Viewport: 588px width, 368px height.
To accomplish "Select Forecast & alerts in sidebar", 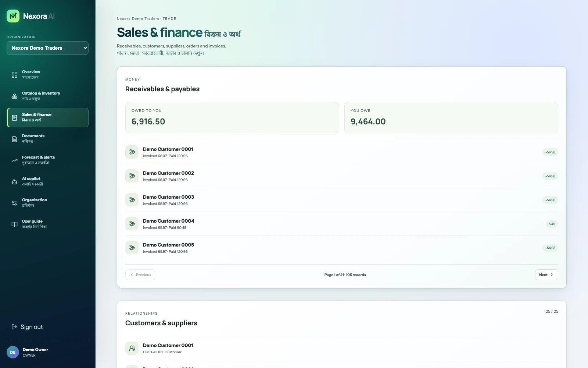I will coord(47,160).
